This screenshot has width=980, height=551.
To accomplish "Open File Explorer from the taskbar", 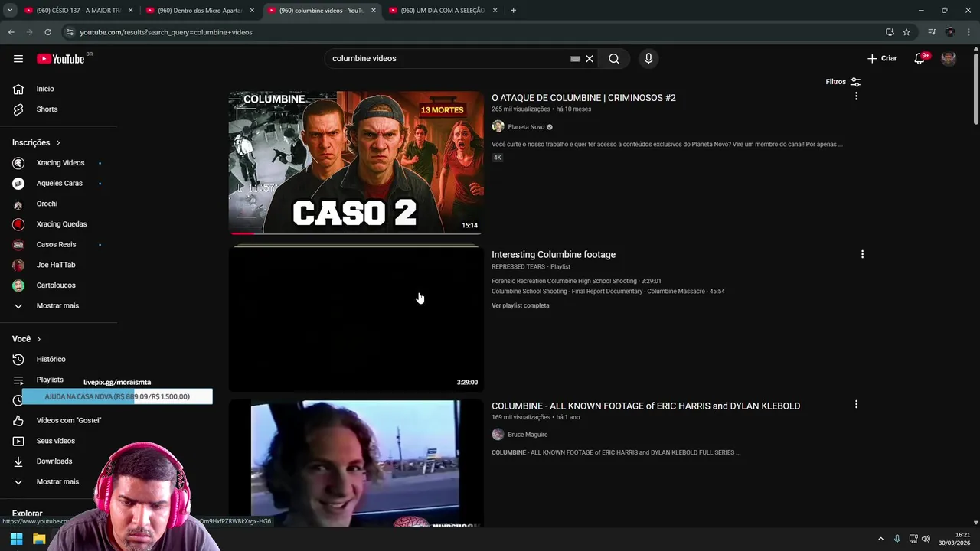I will (39, 539).
